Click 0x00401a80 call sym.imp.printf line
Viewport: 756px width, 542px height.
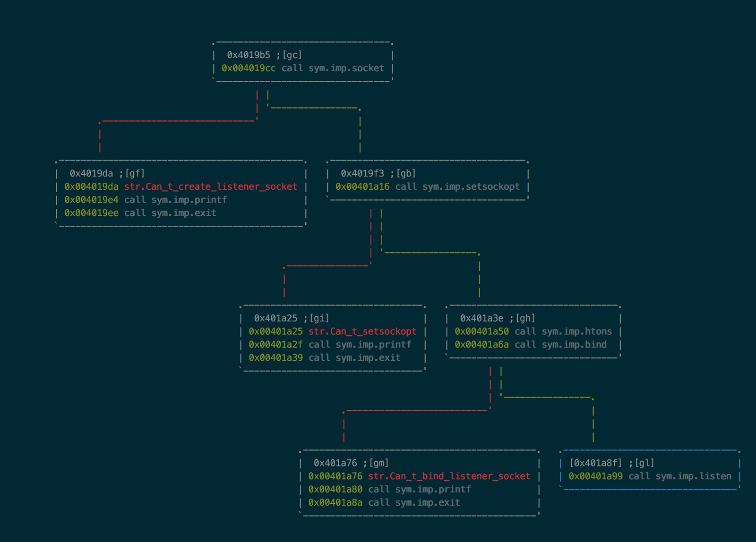(390, 490)
